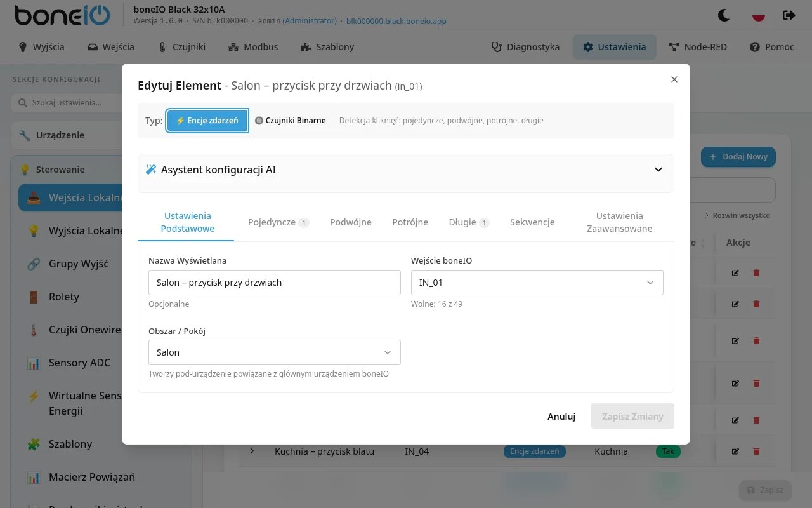
Task: Click the Czujniki navigation item
Action: (x=181, y=47)
